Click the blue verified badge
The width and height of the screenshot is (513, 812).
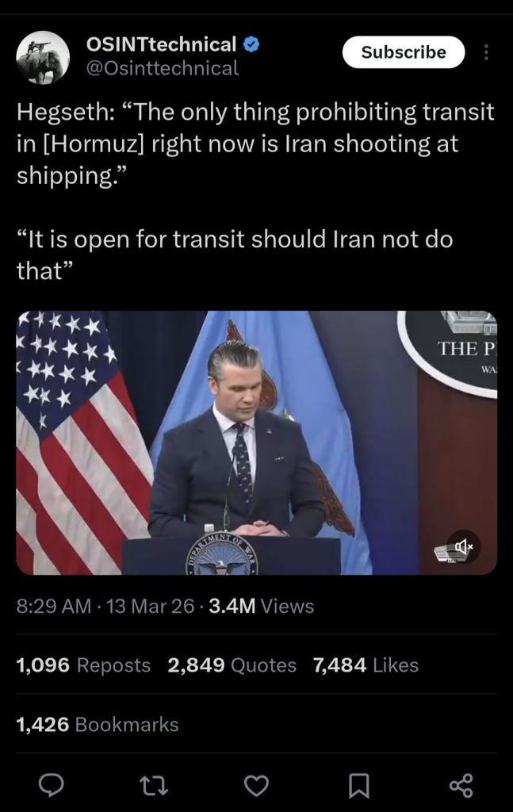pyautogui.click(x=251, y=44)
